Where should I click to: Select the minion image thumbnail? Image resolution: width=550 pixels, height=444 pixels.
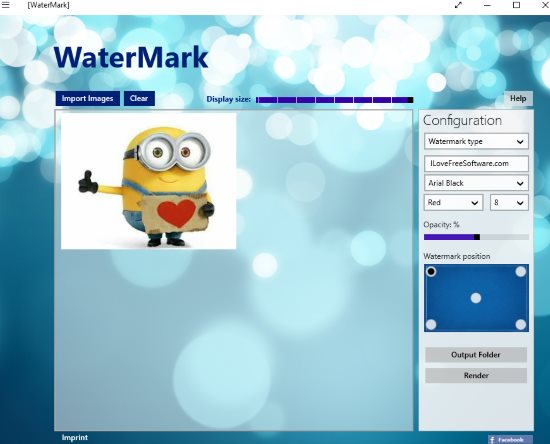pyautogui.click(x=148, y=181)
